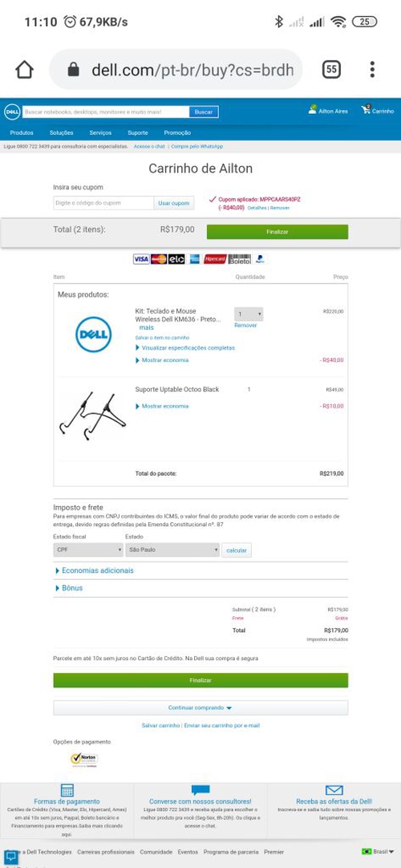Open the Promoção menu item

177,133
